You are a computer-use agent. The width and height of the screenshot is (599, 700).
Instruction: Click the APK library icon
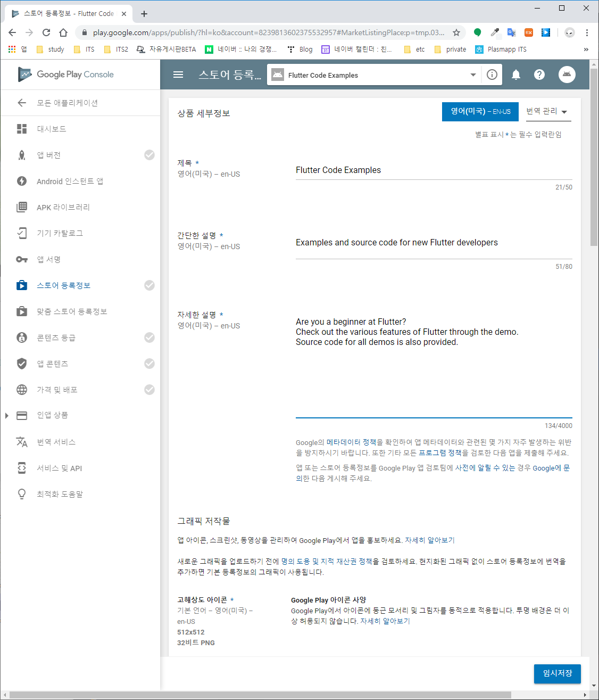click(22, 207)
